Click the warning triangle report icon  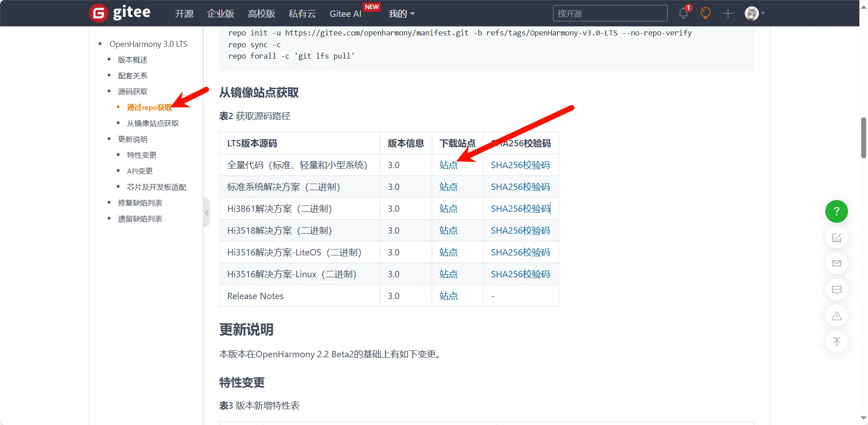click(x=836, y=316)
